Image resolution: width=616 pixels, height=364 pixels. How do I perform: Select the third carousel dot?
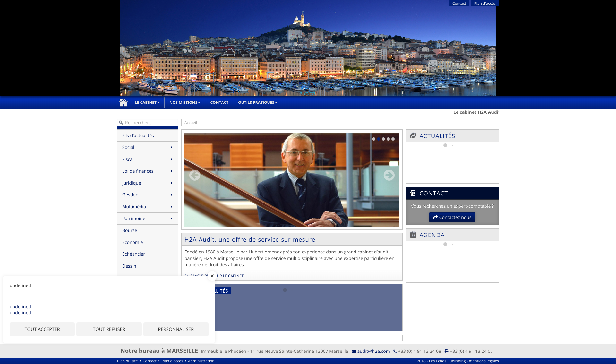coord(383,139)
